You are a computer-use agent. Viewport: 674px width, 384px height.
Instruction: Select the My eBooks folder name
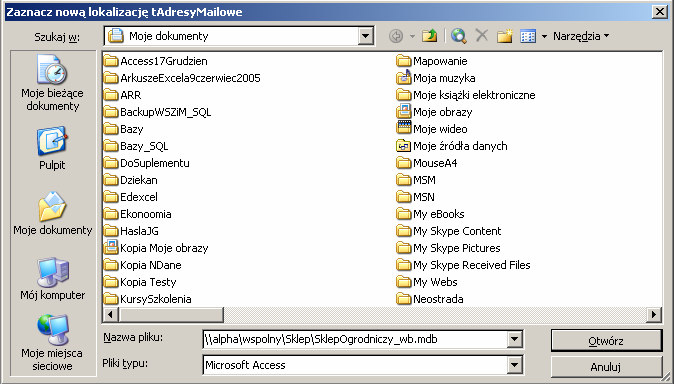pos(439,214)
